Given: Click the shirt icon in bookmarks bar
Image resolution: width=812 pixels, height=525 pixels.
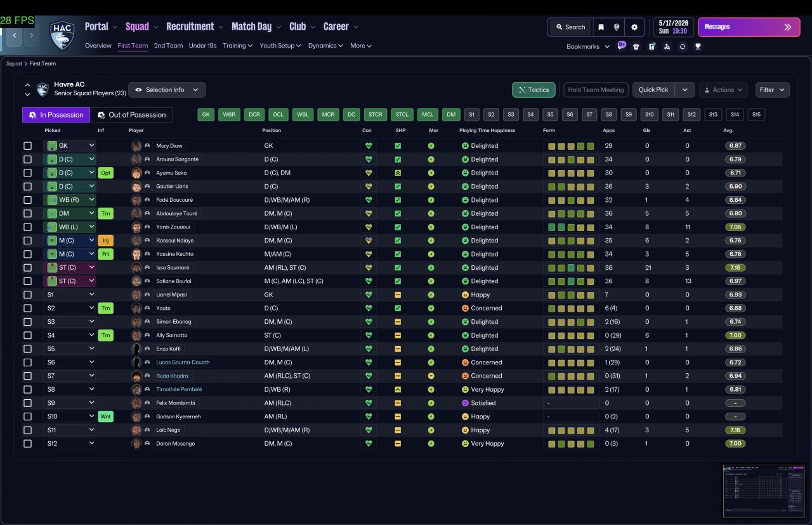Looking at the screenshot, I should (x=636, y=46).
